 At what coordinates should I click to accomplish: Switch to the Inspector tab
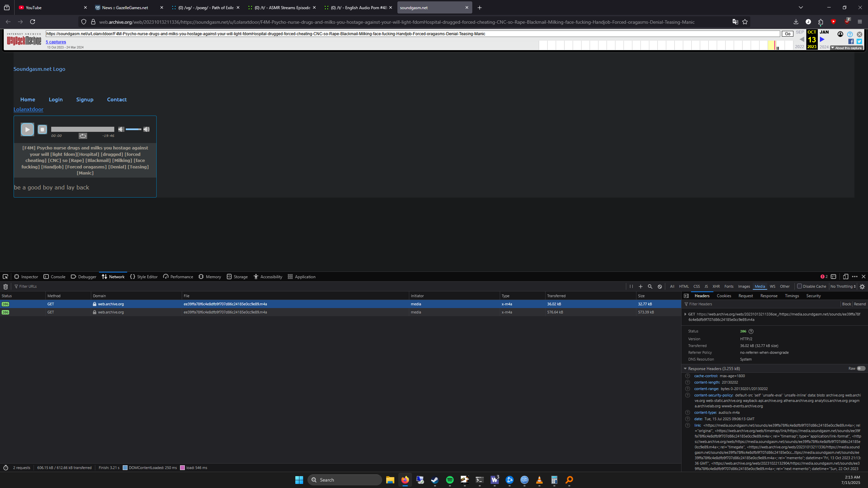click(x=26, y=277)
